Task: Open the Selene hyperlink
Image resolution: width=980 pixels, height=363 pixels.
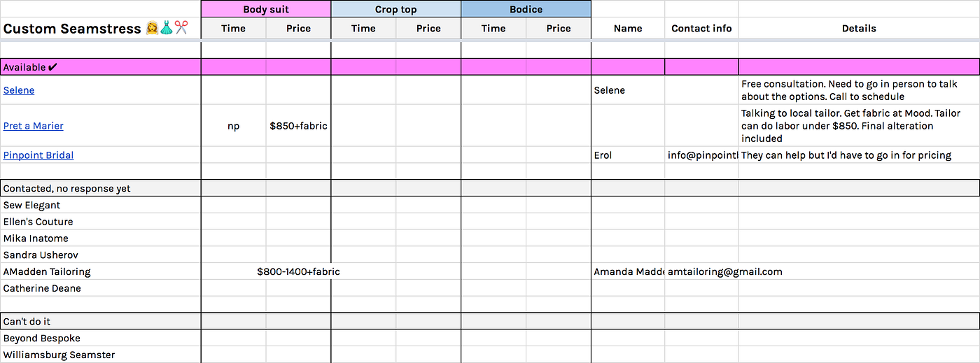Action: 19,90
